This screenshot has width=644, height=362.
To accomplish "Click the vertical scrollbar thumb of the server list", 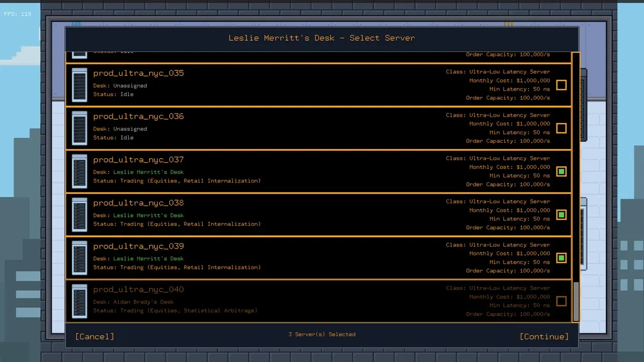I will [576, 302].
